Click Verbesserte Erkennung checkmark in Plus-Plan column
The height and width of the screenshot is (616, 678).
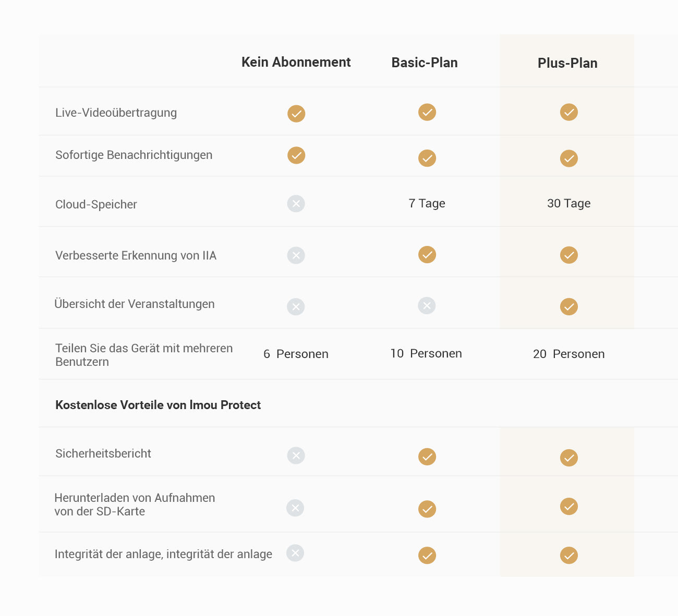click(x=569, y=255)
